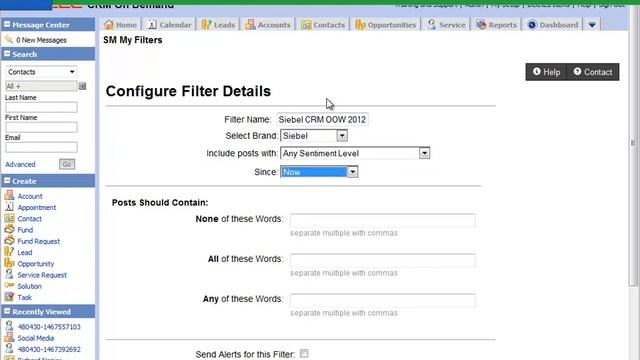Click the Lead icon in Create list
The image size is (640, 360).
click(9, 252)
